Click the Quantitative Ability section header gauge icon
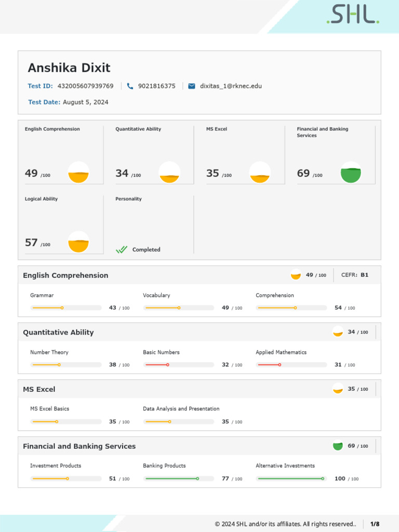Screen dimensions: 399x532 (x=338, y=332)
